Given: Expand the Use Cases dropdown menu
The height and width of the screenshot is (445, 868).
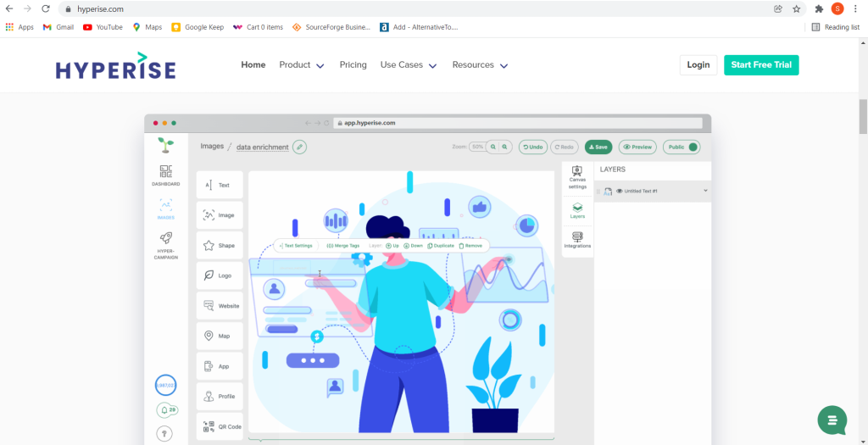Looking at the screenshot, I should [409, 65].
